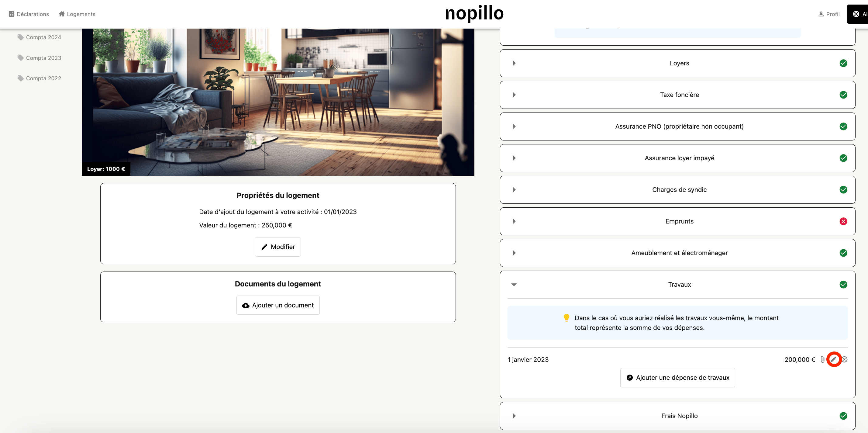Screen dimensions: 868x433
Task: Expand the Emprunts section
Action: click(514, 221)
